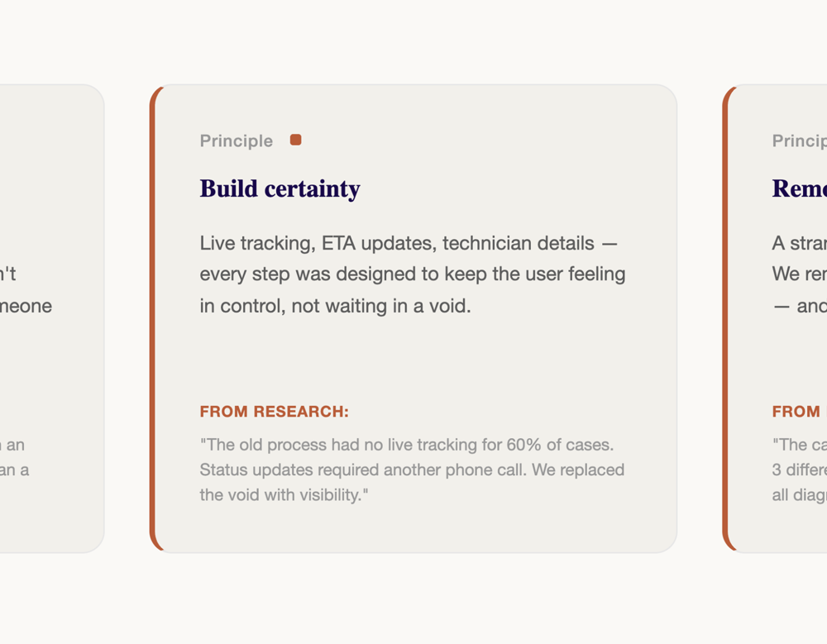Image resolution: width=827 pixels, height=644 pixels.
Task: Click the FROM RESEARCH label in center card
Action: [275, 412]
